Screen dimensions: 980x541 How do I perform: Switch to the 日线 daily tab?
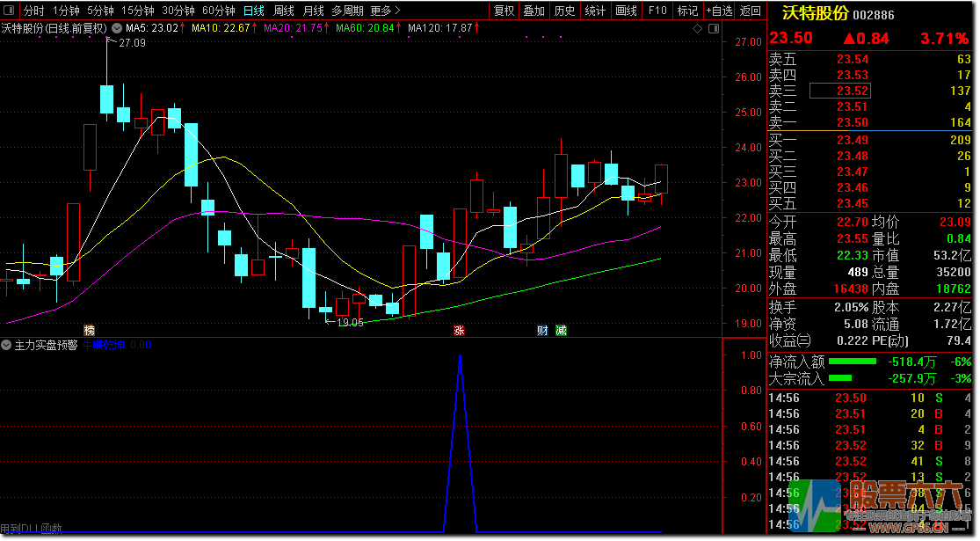coord(254,11)
